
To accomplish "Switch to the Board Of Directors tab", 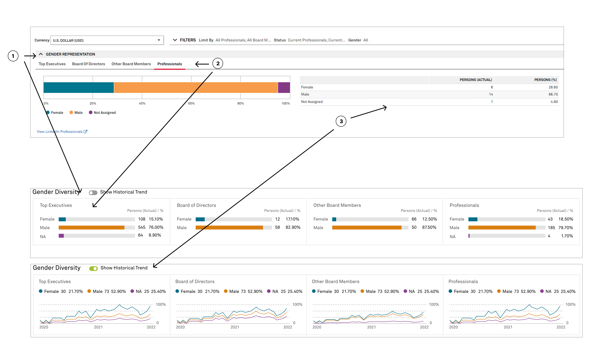I will [x=88, y=64].
